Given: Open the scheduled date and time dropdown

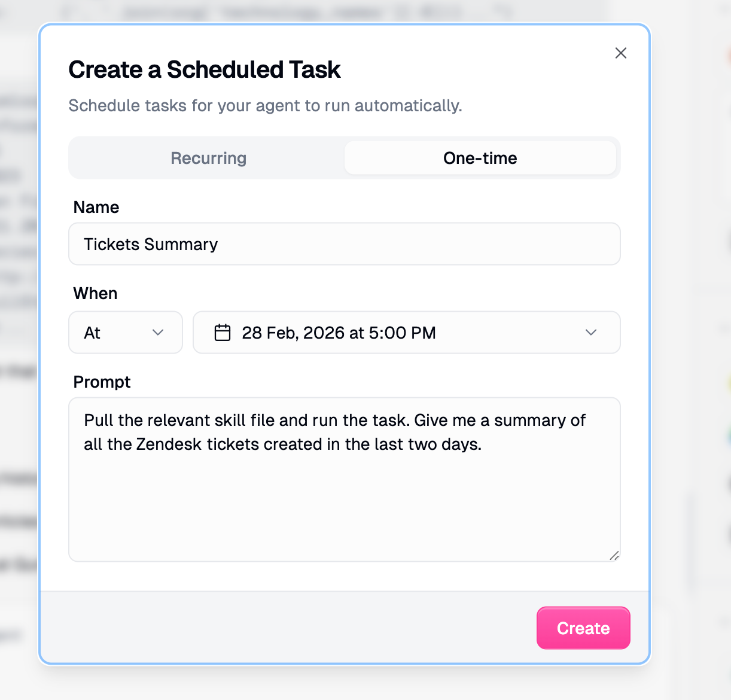Looking at the screenshot, I should [x=407, y=333].
